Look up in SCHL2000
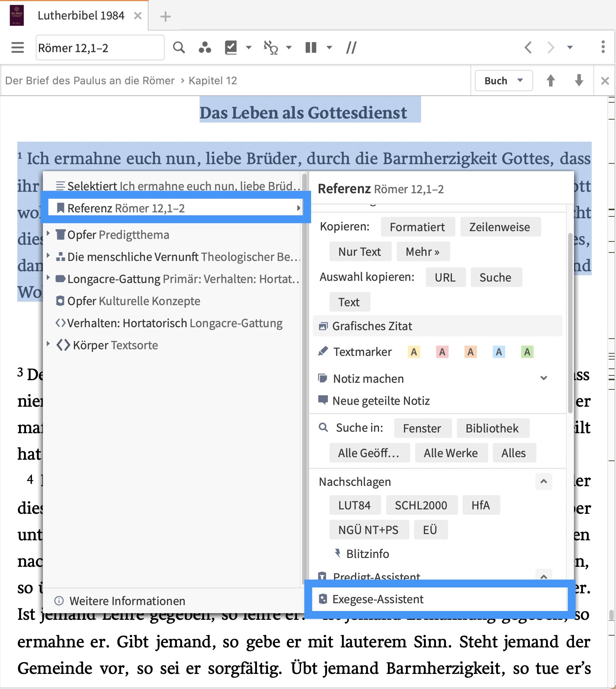This screenshot has width=616, height=689. [421, 505]
